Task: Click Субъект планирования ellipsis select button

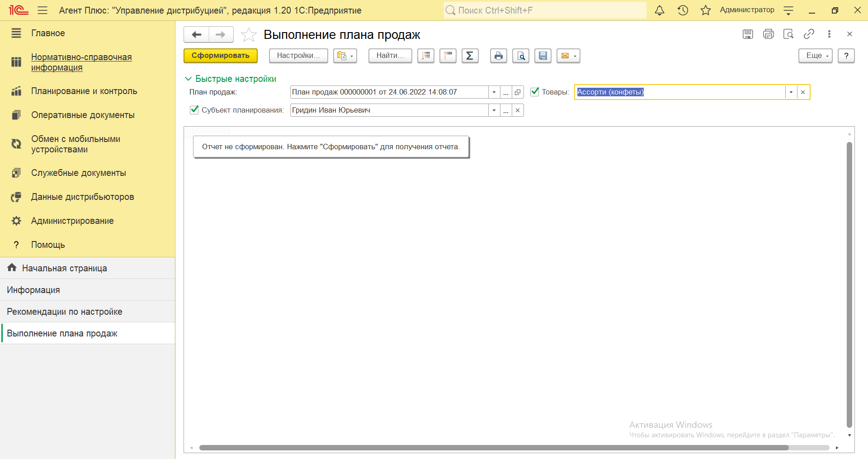Action: [x=506, y=110]
